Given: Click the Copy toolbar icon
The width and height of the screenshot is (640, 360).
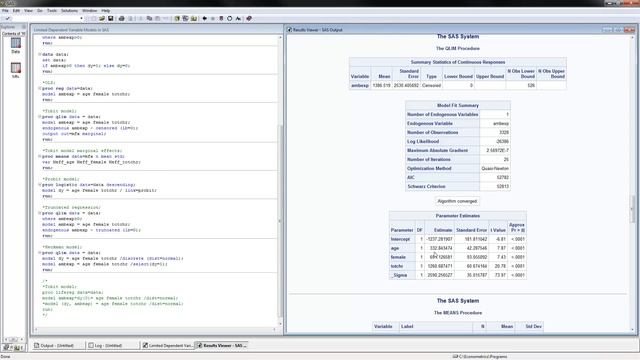Looking at the screenshot, I should click(149, 18).
